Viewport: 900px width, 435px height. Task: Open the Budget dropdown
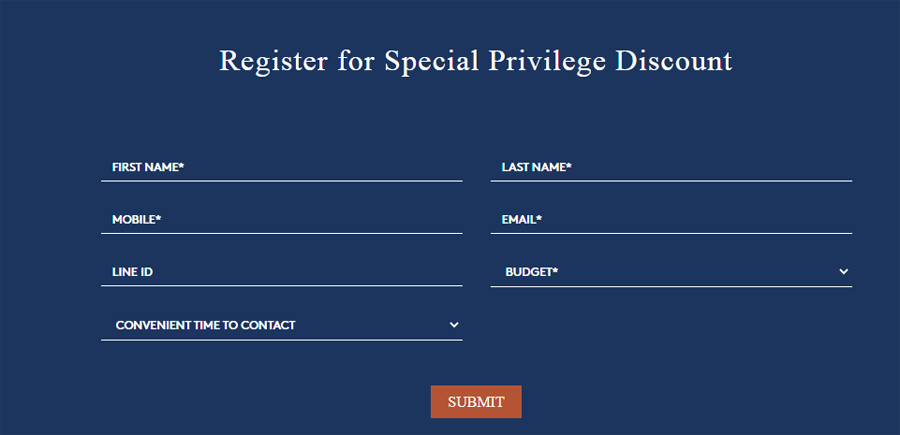(670, 271)
